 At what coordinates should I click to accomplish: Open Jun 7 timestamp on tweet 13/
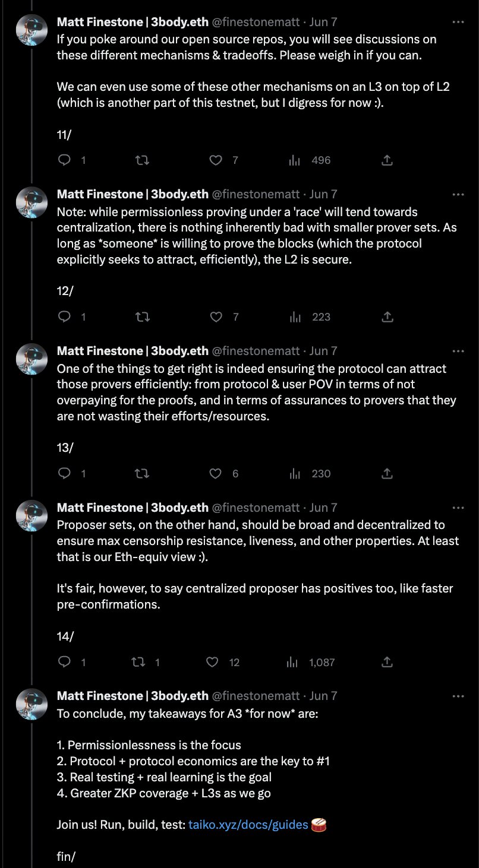click(323, 351)
